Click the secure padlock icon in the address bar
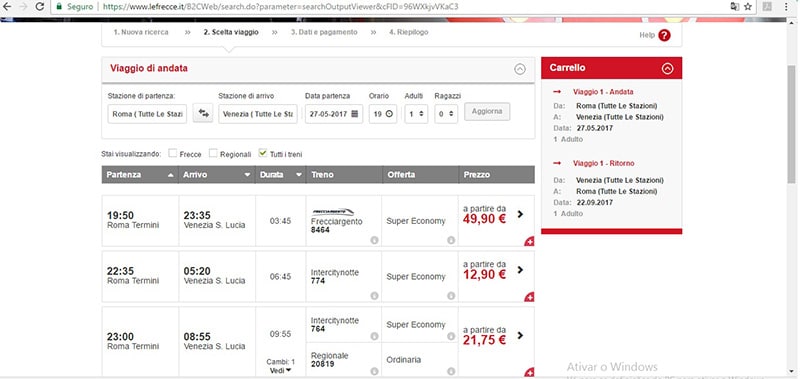Viewport: 800px width, 379px height. tap(59, 7)
